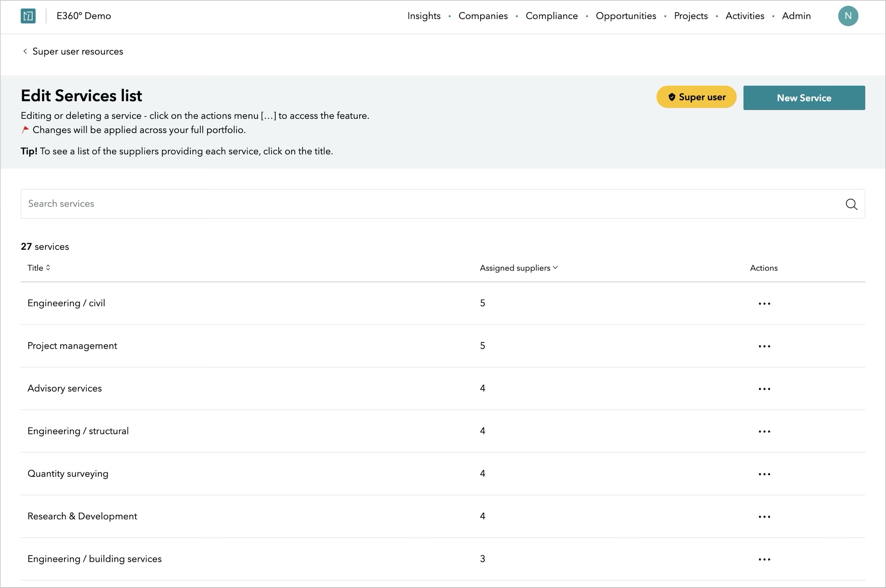Open actions for Engineering / building services

click(764, 559)
